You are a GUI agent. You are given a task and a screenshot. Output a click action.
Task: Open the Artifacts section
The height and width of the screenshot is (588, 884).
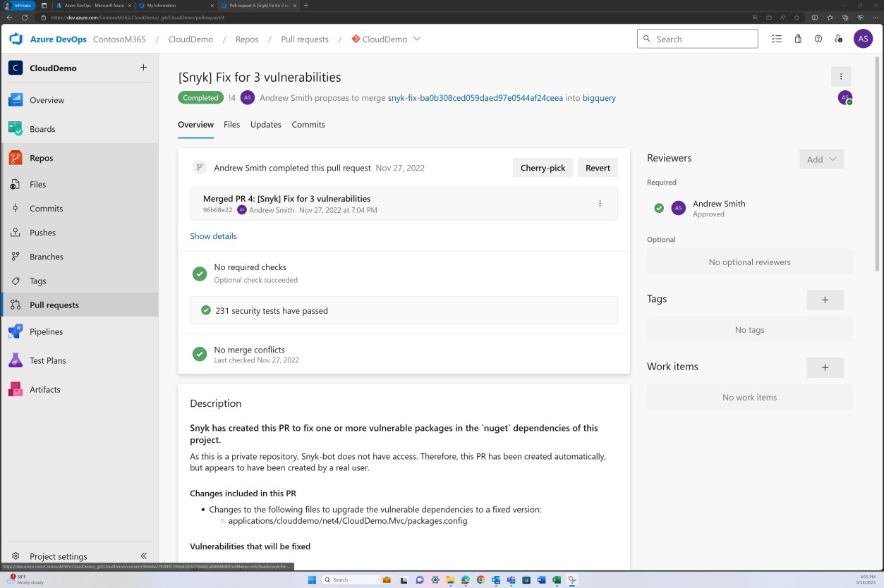click(46, 389)
